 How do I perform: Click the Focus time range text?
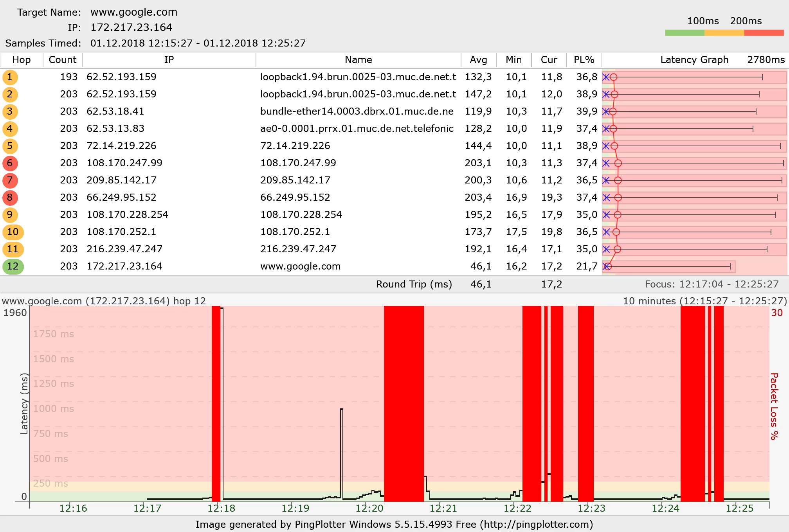tap(712, 284)
